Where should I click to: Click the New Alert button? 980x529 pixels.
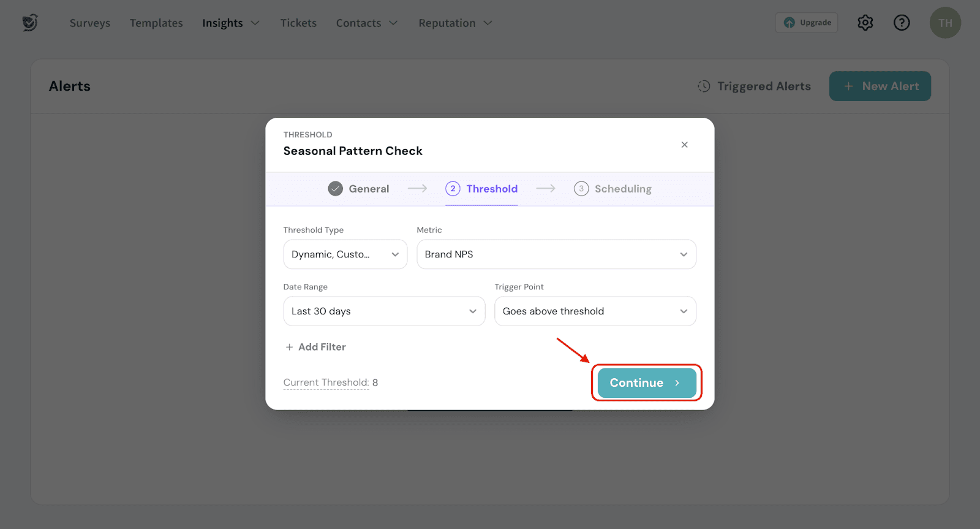pyautogui.click(x=880, y=86)
